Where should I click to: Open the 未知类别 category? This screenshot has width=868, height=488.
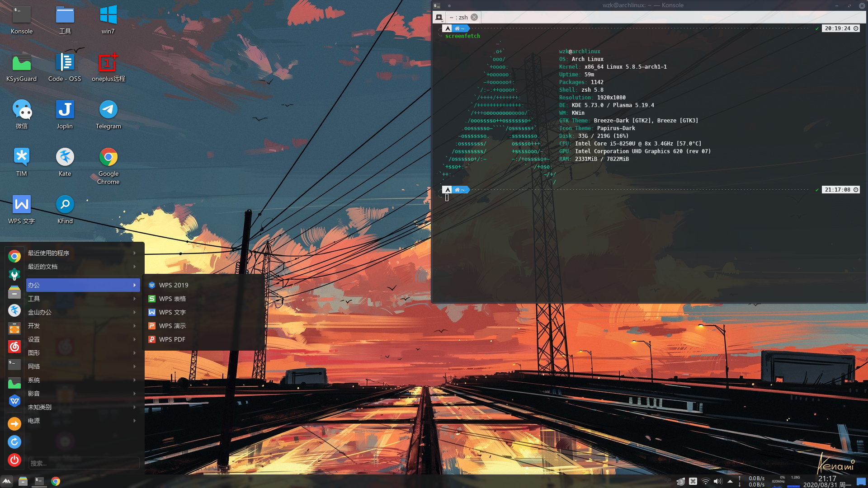(x=83, y=407)
